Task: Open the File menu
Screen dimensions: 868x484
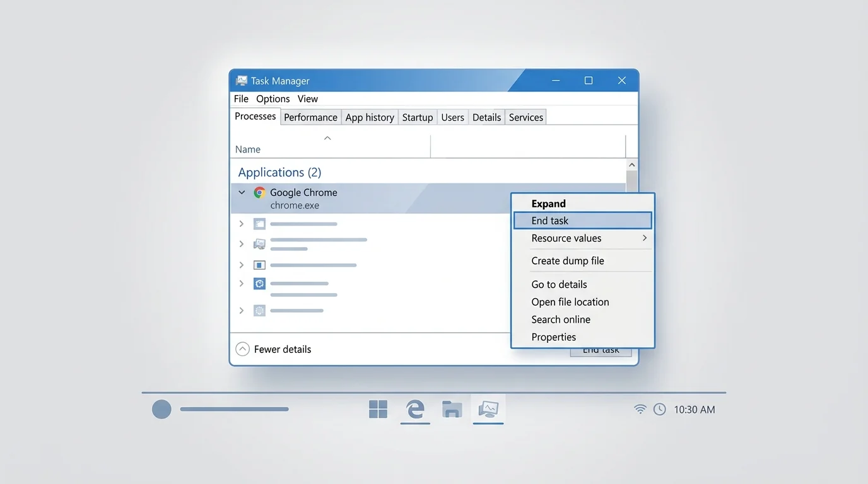Action: pyautogui.click(x=241, y=99)
